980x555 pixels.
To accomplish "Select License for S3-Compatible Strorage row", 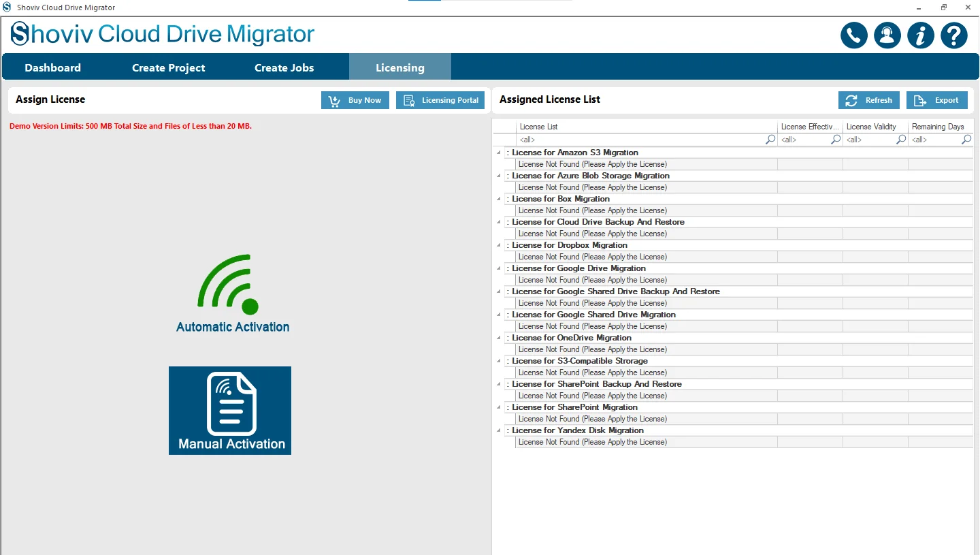I will (x=738, y=361).
